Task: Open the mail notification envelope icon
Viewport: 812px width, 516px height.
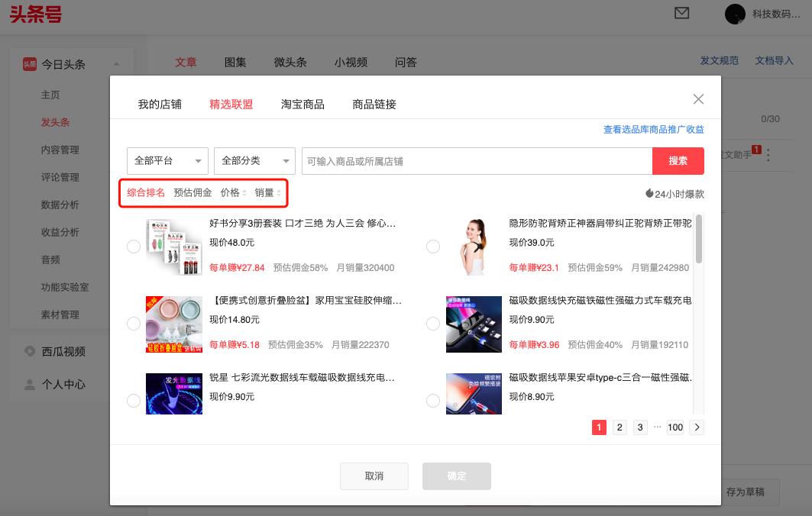Action: click(682, 14)
